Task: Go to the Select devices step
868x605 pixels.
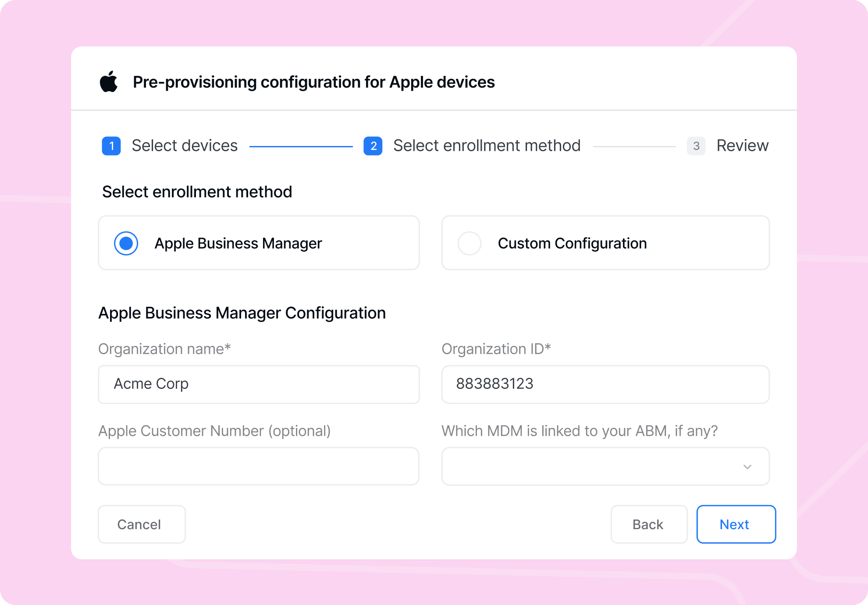Action: [185, 146]
